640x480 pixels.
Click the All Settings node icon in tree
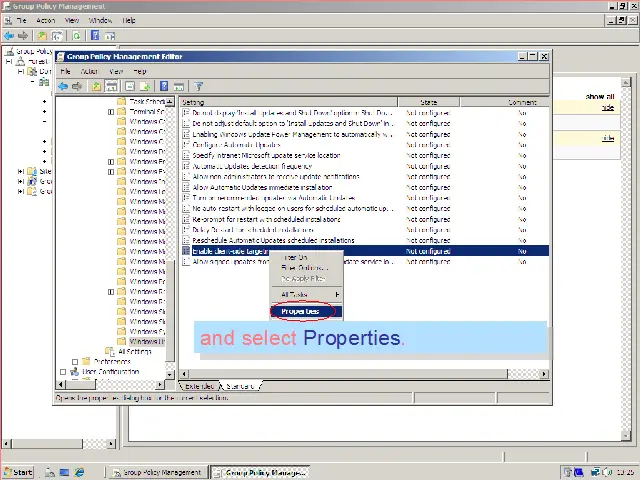coord(110,351)
